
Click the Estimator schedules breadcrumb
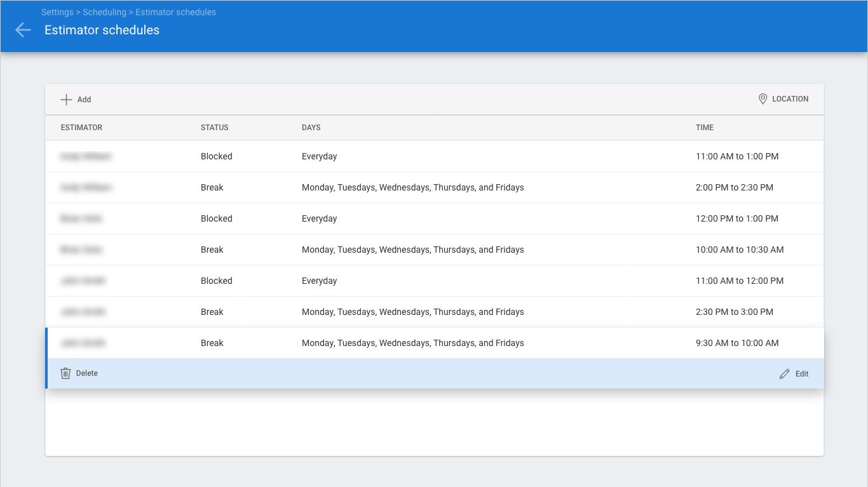175,12
